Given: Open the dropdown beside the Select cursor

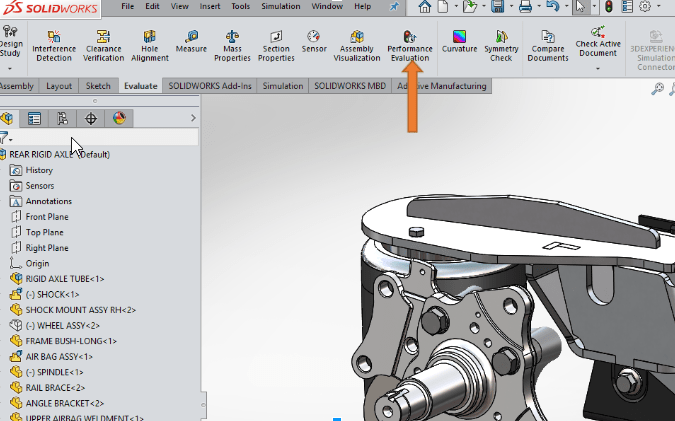Looking at the screenshot, I should [x=594, y=6].
